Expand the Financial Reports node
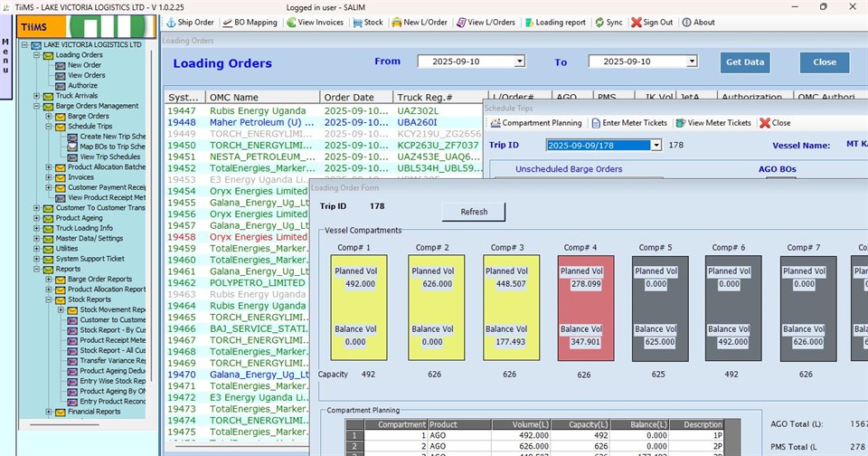Viewport: 868px width, 456px height. pos(49,412)
